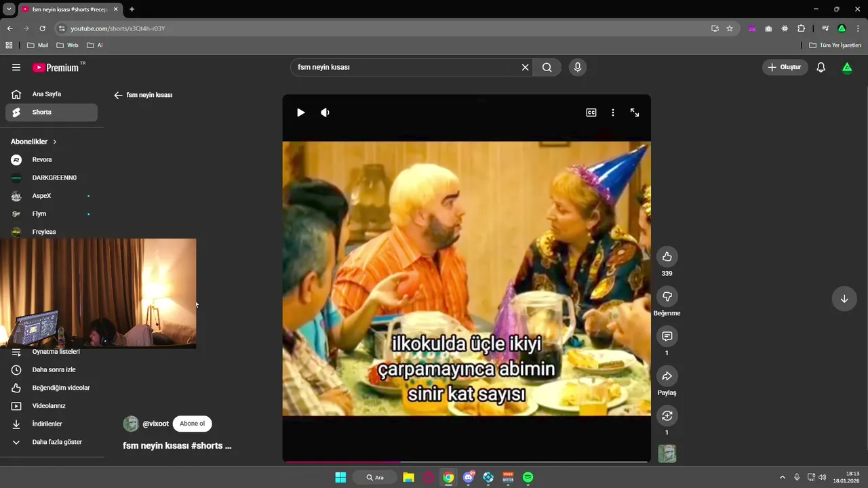Image resolution: width=868 pixels, height=488 pixels.
Task: Go back from fsm neyin kısası
Action: click(118, 95)
